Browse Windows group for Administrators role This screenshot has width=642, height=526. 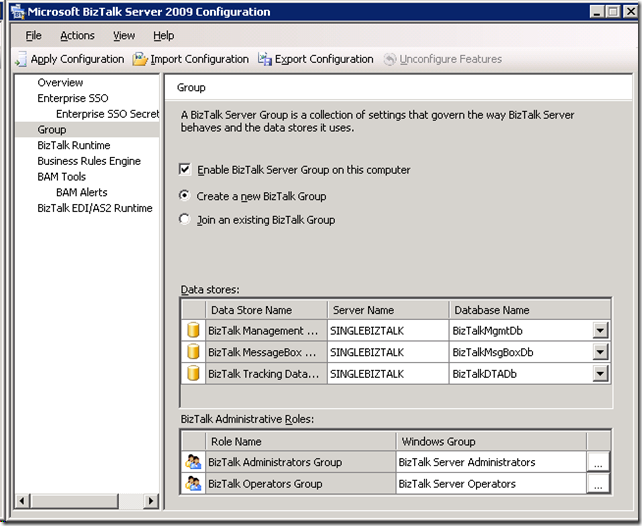coord(598,462)
